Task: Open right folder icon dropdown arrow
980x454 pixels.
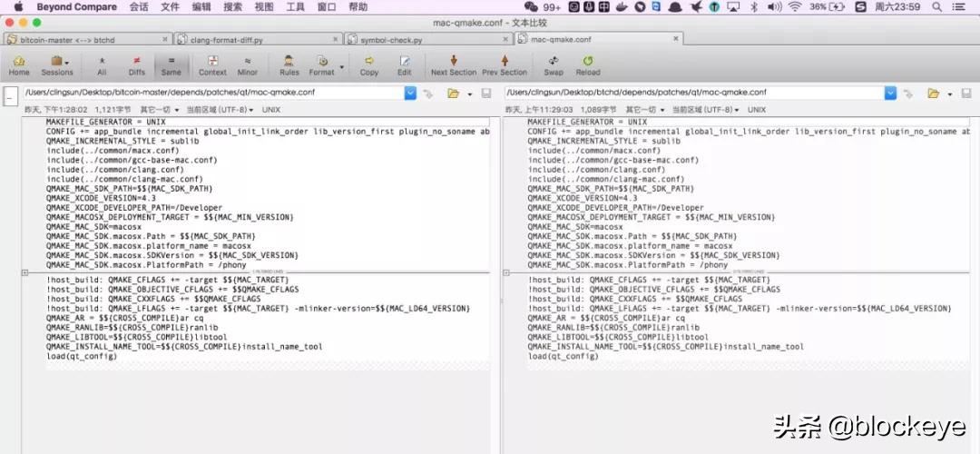Action: tap(950, 94)
